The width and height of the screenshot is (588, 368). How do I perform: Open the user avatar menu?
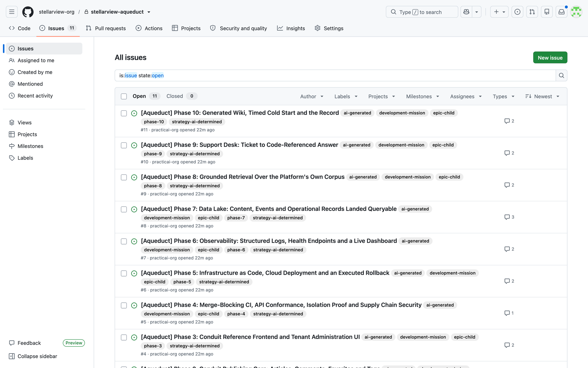[576, 12]
